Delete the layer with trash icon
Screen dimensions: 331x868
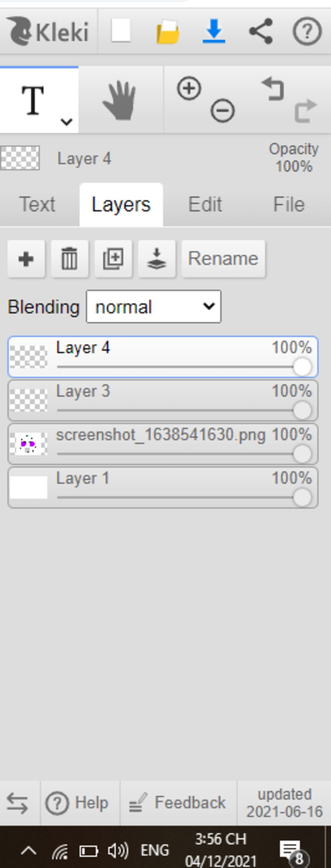pos(70,259)
